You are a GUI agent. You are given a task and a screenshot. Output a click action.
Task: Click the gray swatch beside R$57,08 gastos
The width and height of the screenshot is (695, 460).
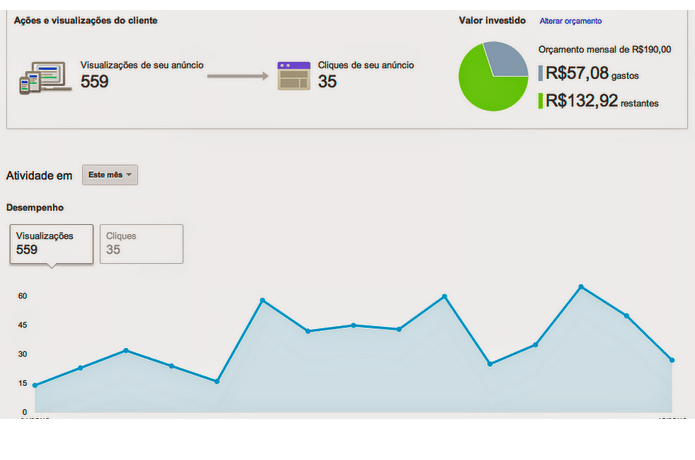(541, 73)
